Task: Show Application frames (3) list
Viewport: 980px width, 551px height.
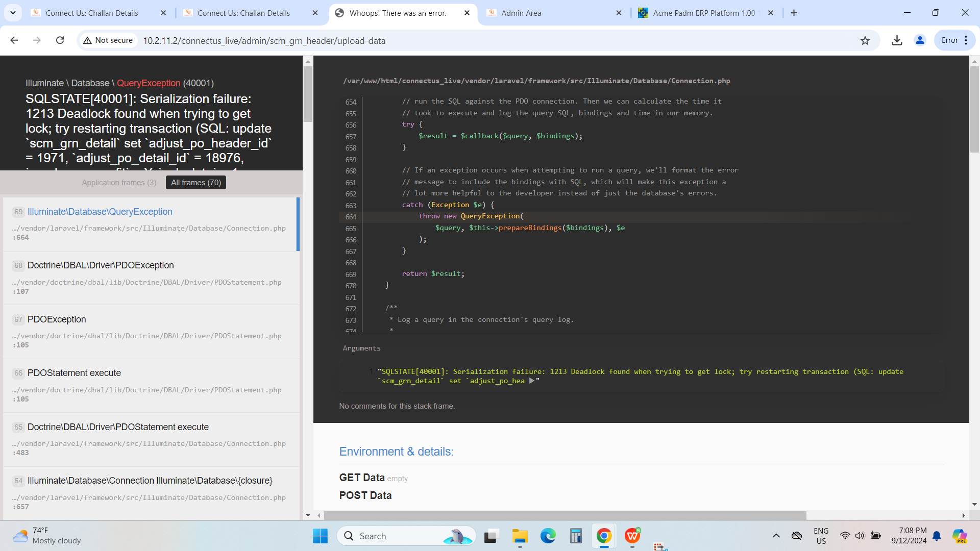Action: tap(119, 183)
